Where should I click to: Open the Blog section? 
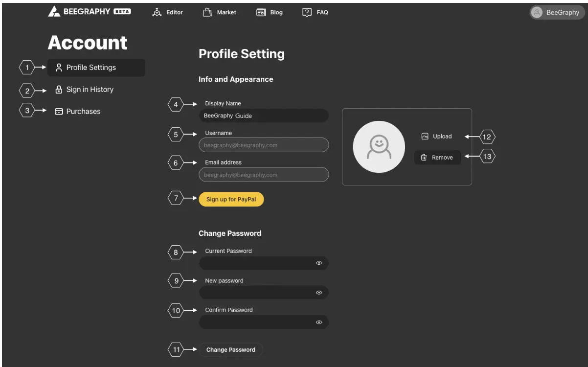pos(270,12)
